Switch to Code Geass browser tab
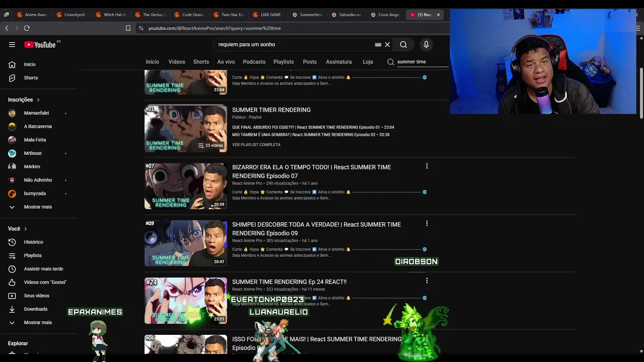The width and height of the screenshot is (644, 362). point(189,15)
